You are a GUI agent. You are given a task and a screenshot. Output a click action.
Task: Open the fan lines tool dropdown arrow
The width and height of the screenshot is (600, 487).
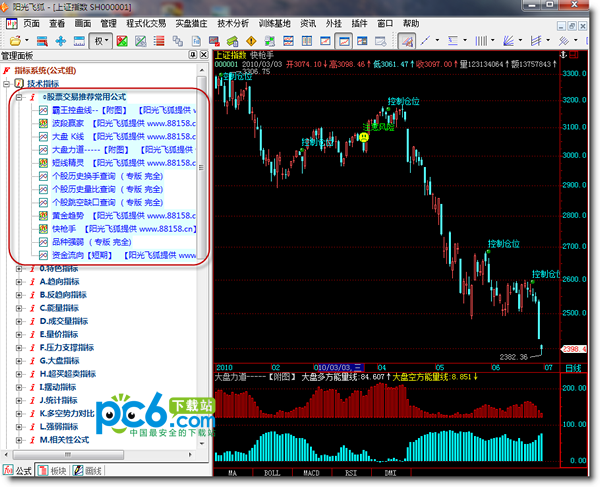point(520,40)
